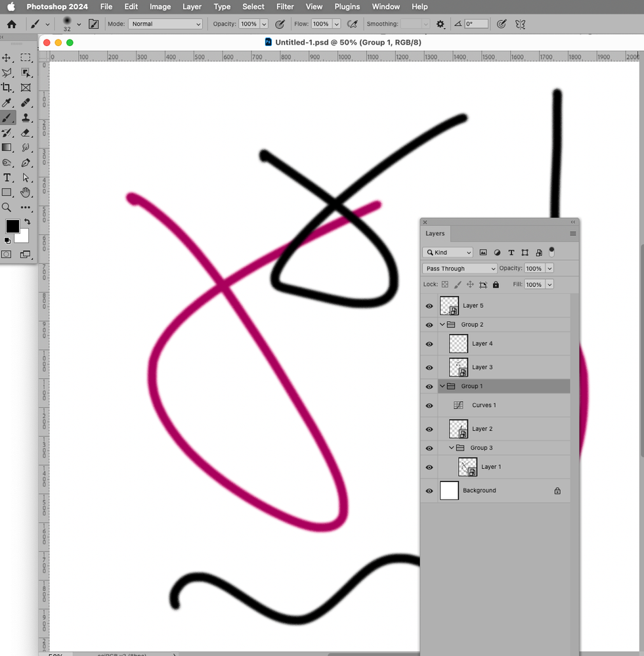The width and height of the screenshot is (644, 656).
Task: Open the layer filter Kind dropdown
Action: (x=447, y=252)
